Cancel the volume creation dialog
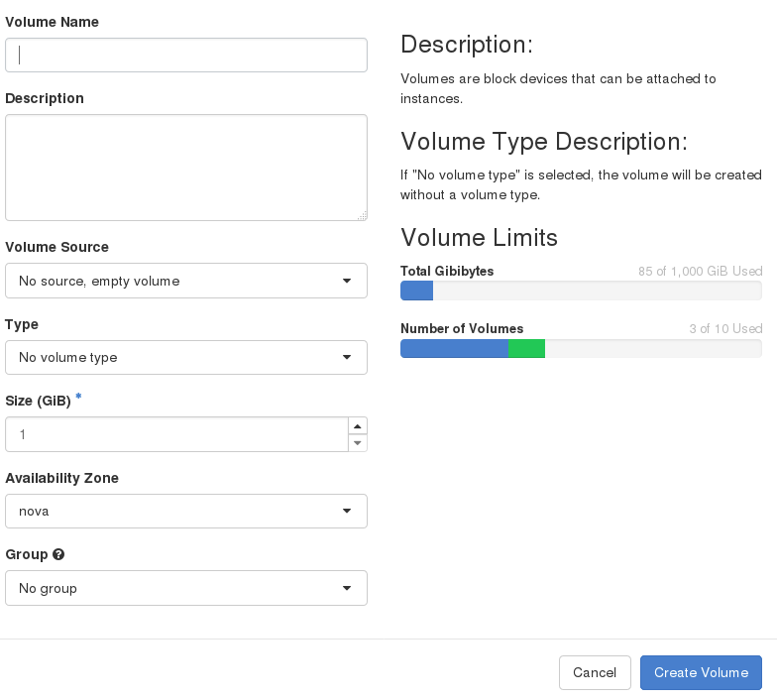This screenshot has height=700, width=777. tap(595, 672)
